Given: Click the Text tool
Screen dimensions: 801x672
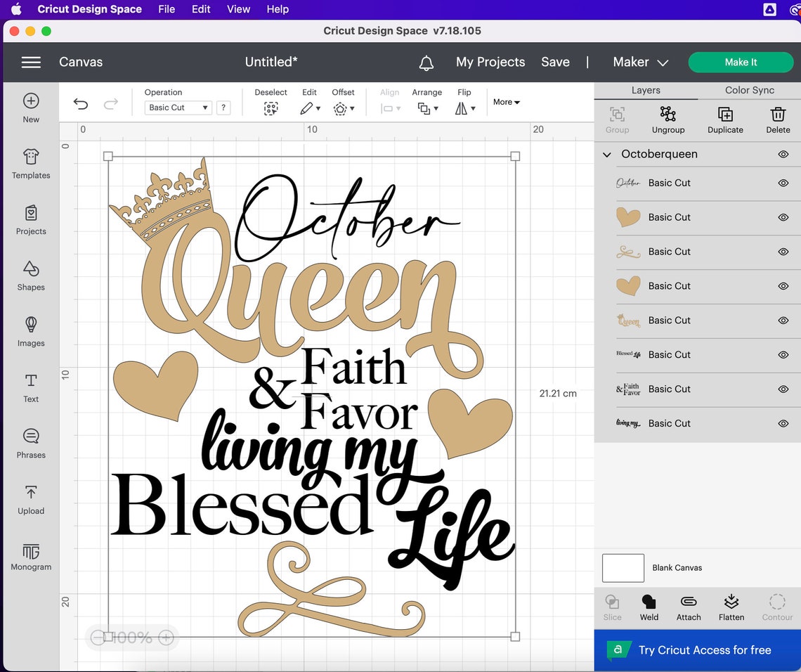Looking at the screenshot, I should click(30, 389).
